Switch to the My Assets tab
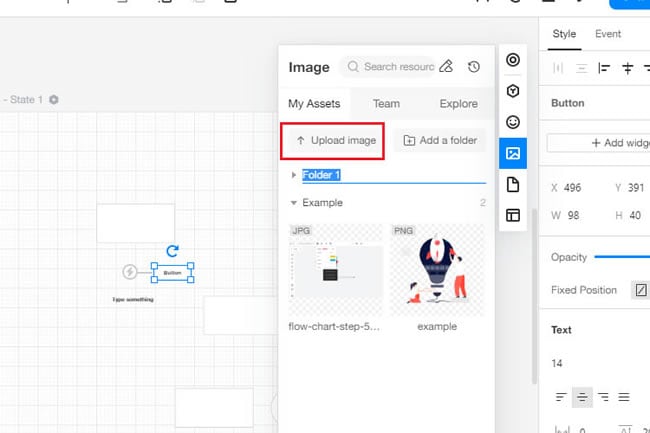This screenshot has height=433, width=650. pos(314,104)
